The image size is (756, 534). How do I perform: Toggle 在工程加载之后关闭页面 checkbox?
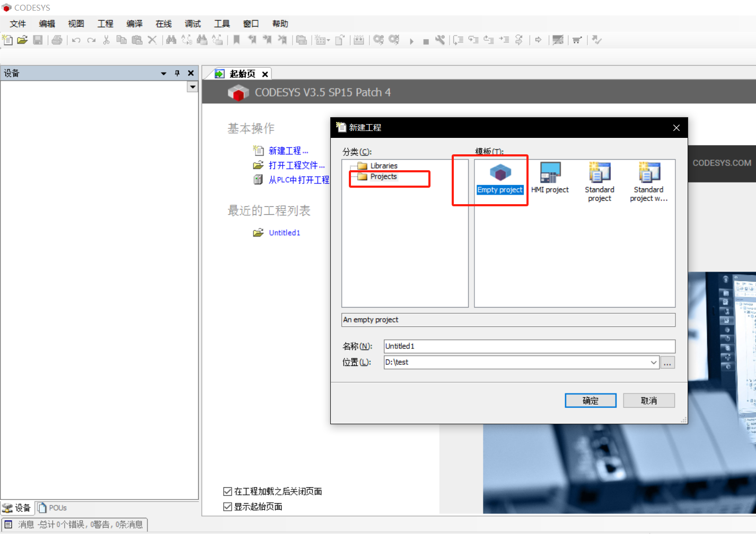tap(228, 492)
